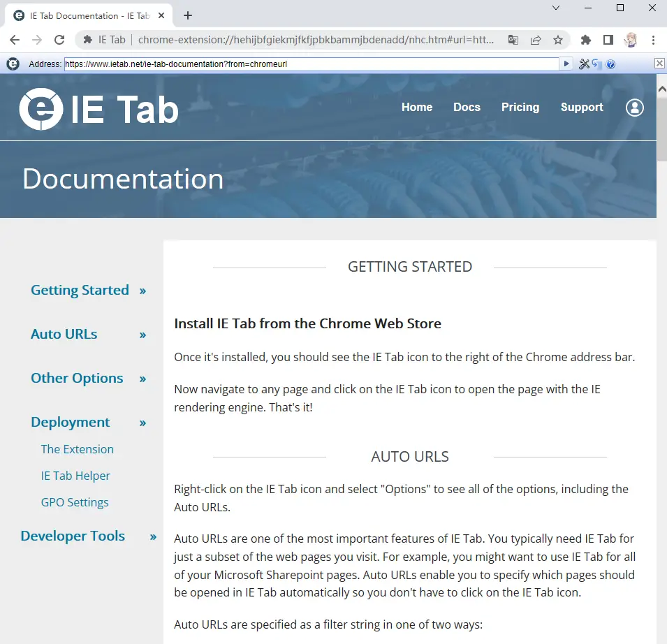Screen dimensions: 667x644
Task: Open the Chrome Extensions puzzle icon
Action: (x=586, y=40)
